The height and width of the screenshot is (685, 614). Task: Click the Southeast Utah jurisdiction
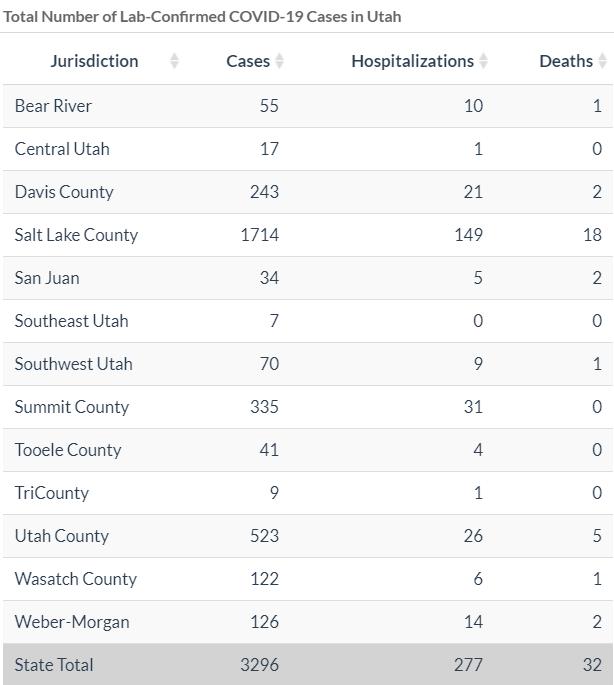click(72, 321)
